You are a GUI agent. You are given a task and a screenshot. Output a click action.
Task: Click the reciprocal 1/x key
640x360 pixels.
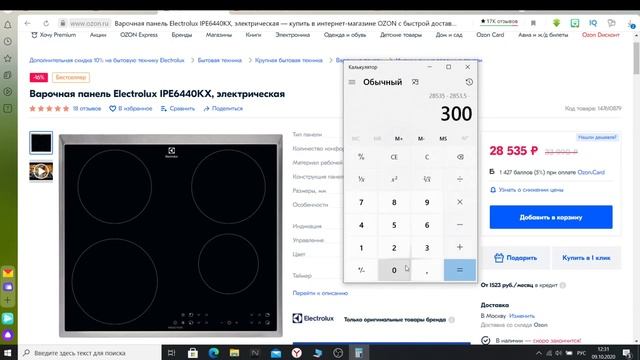[x=361, y=179]
